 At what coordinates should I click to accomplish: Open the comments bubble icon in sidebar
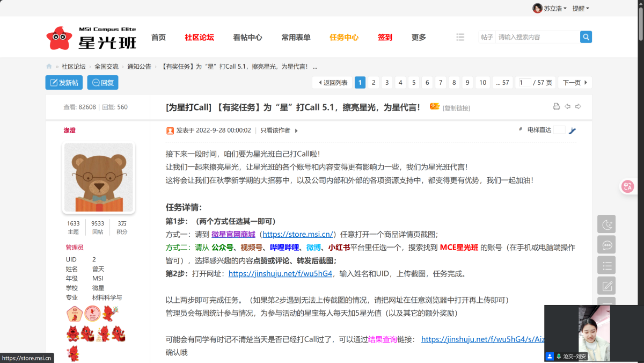(606, 244)
